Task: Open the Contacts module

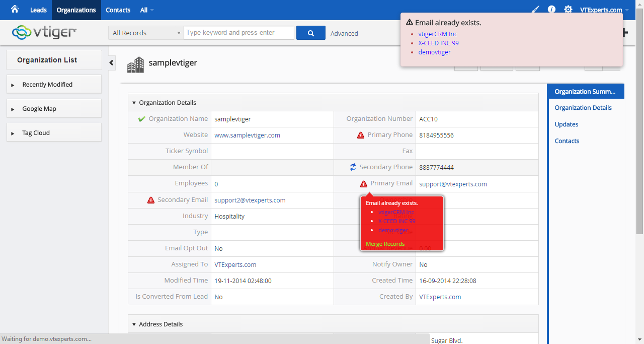Action: [x=118, y=10]
